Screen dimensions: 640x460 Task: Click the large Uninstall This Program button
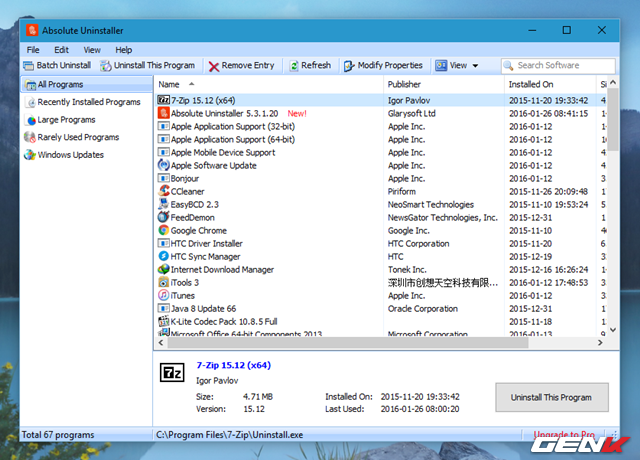tap(552, 397)
